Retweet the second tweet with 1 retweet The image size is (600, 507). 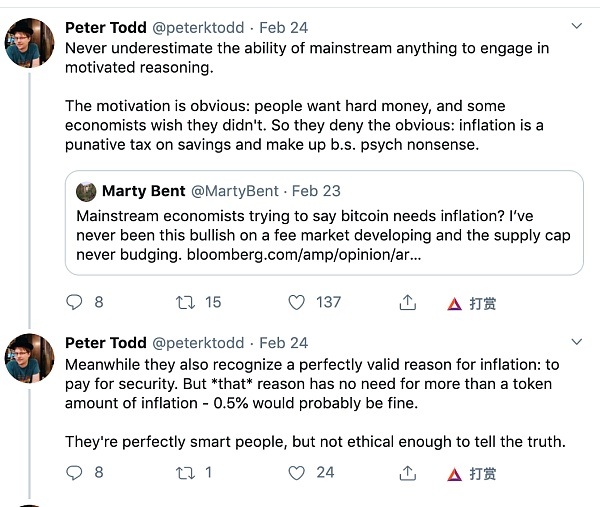tap(185, 472)
